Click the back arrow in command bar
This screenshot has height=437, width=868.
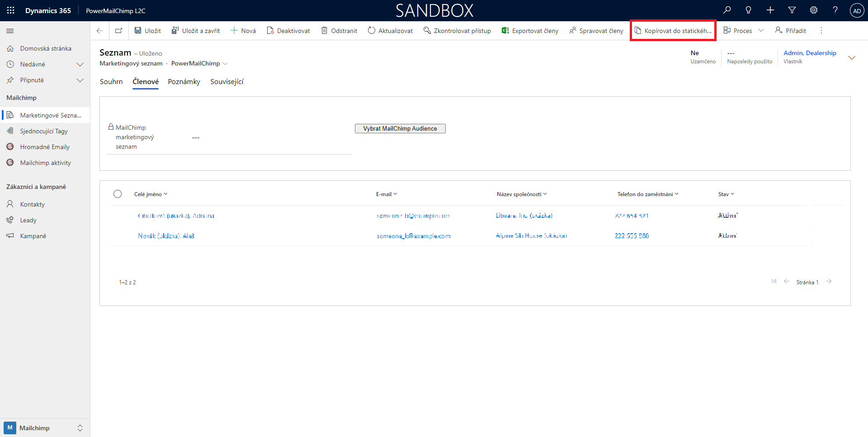(x=100, y=31)
